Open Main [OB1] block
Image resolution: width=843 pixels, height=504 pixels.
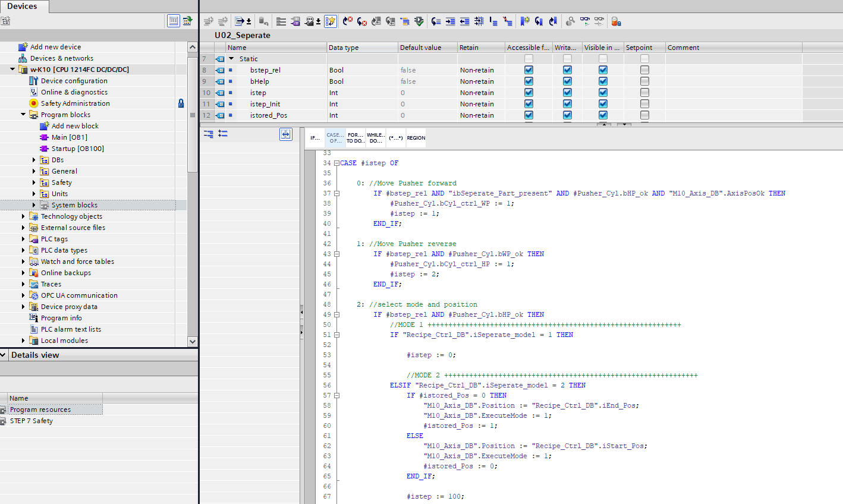click(x=69, y=137)
